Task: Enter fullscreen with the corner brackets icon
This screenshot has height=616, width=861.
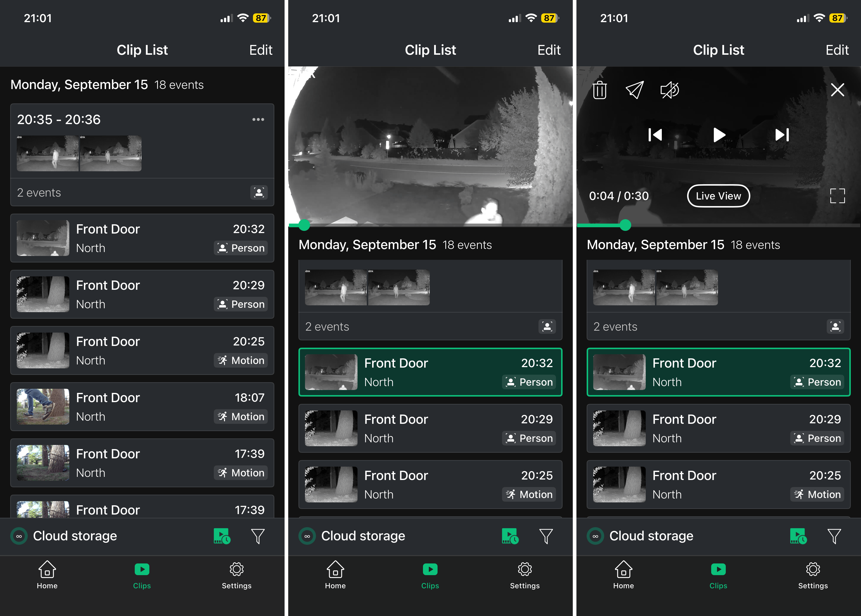Action: (837, 196)
